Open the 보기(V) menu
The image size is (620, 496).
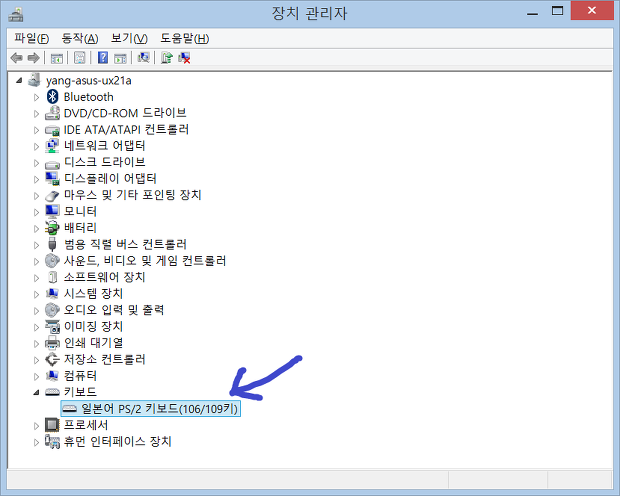pos(129,38)
